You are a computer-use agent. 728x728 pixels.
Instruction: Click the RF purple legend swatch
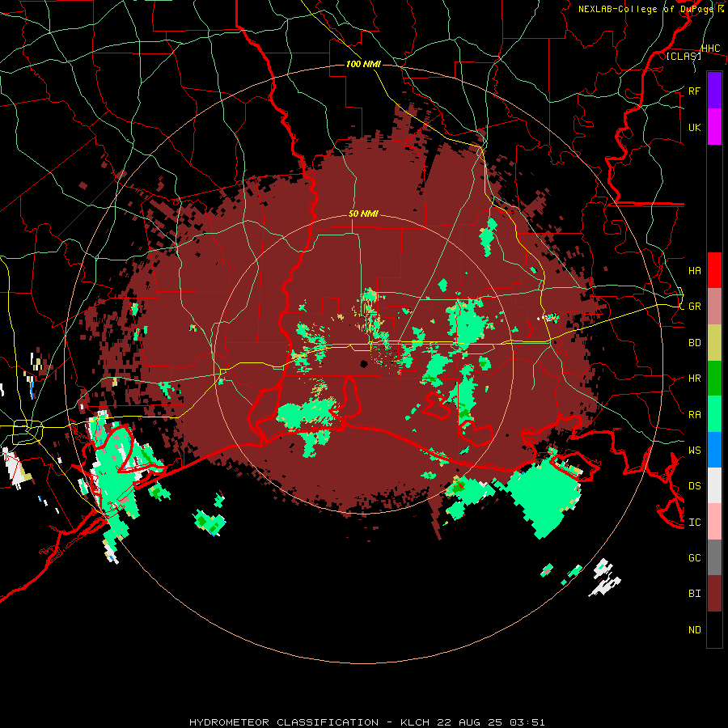[714, 91]
